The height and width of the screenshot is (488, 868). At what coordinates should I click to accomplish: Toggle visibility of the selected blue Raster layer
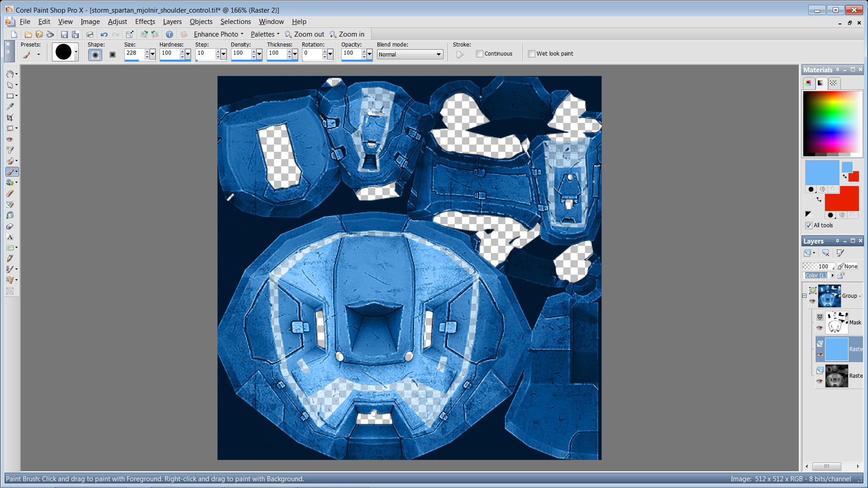[x=820, y=355]
